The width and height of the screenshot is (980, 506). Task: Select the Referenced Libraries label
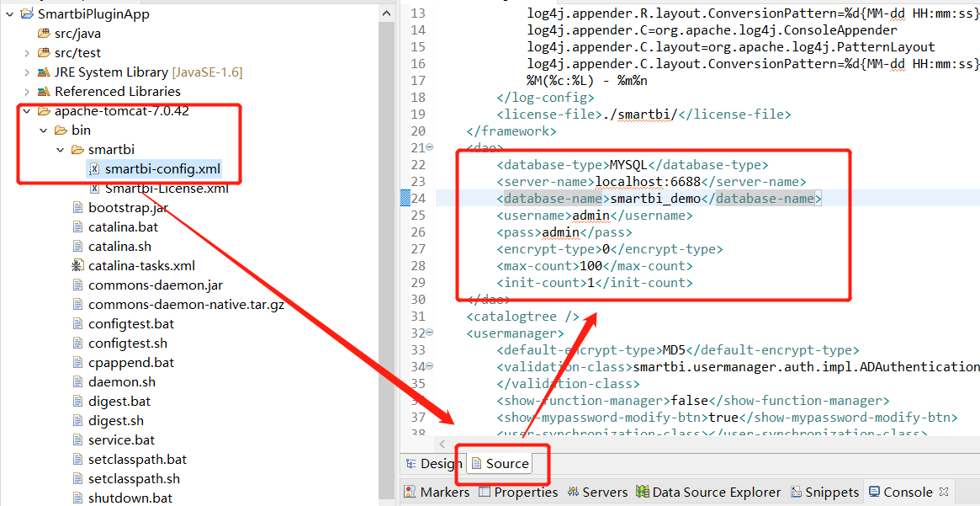click(x=118, y=91)
